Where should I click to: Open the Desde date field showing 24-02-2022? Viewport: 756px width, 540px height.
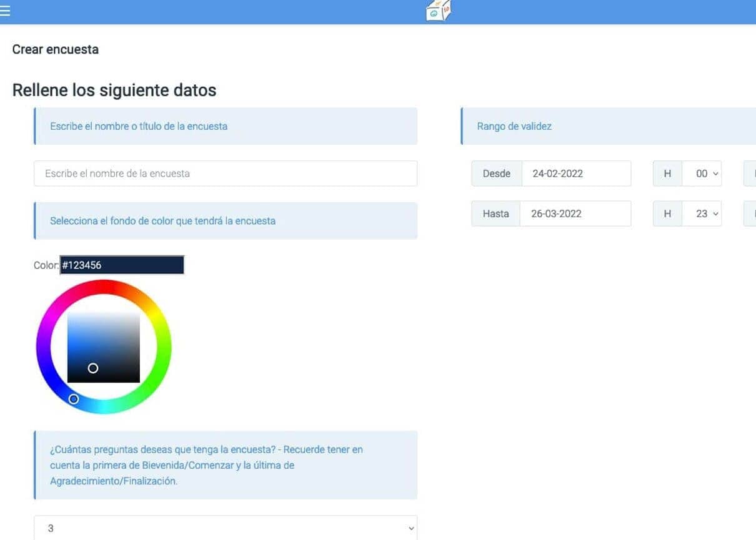tap(575, 174)
